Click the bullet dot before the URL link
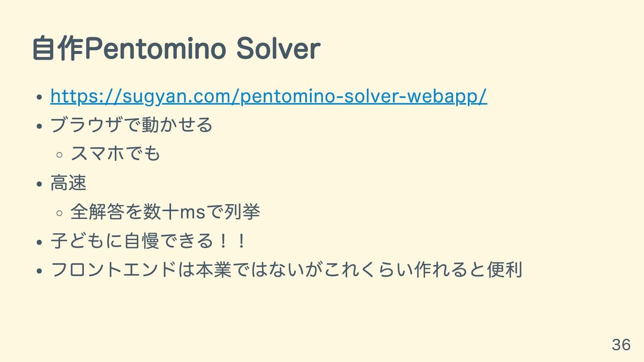 pyautogui.click(x=39, y=97)
